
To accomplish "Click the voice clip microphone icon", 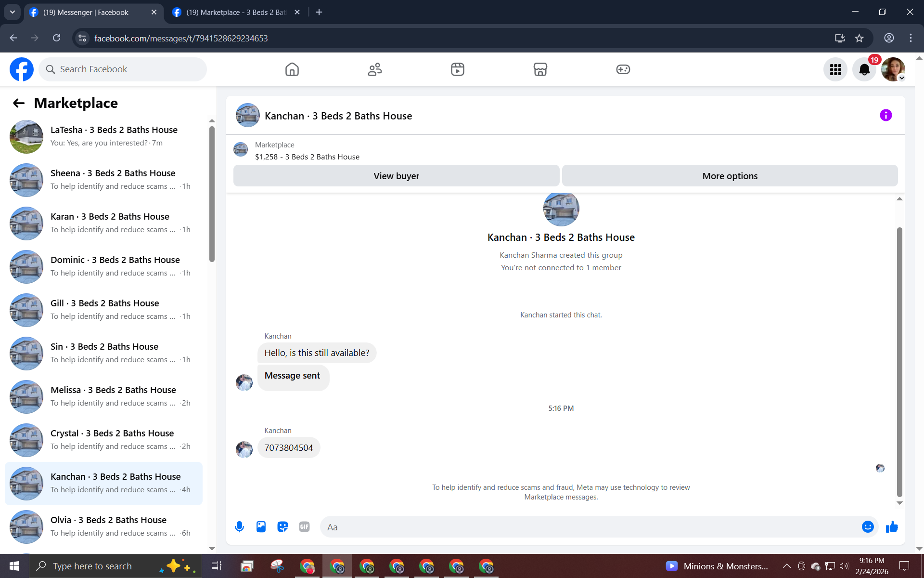I will (x=239, y=526).
